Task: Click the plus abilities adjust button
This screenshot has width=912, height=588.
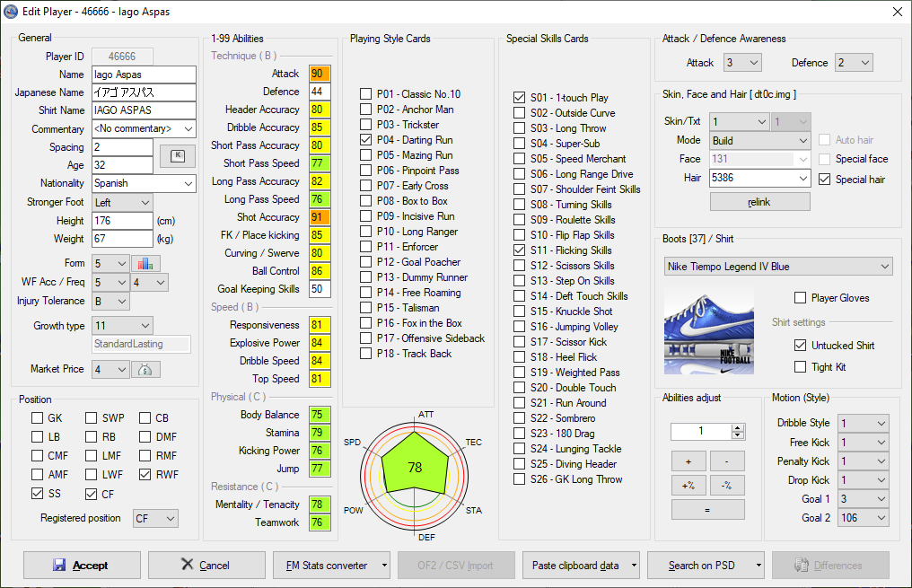Action: point(688,461)
